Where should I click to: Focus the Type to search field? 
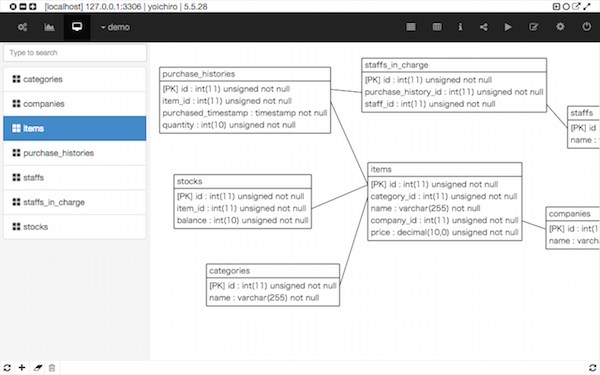(x=75, y=53)
